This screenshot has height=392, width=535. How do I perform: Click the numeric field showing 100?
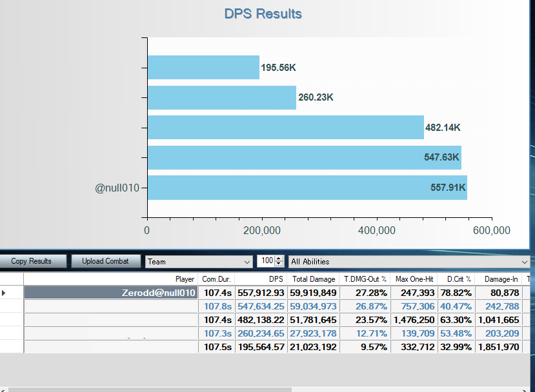pos(265,261)
